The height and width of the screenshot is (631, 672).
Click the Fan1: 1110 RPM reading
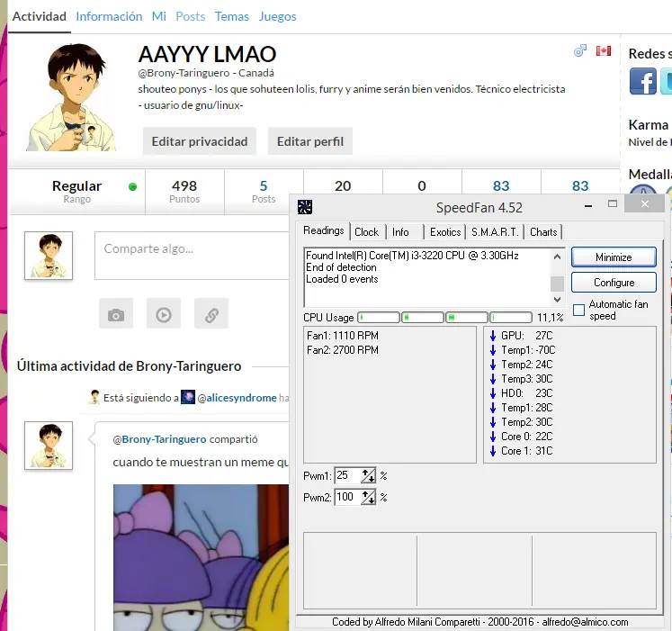tap(343, 336)
